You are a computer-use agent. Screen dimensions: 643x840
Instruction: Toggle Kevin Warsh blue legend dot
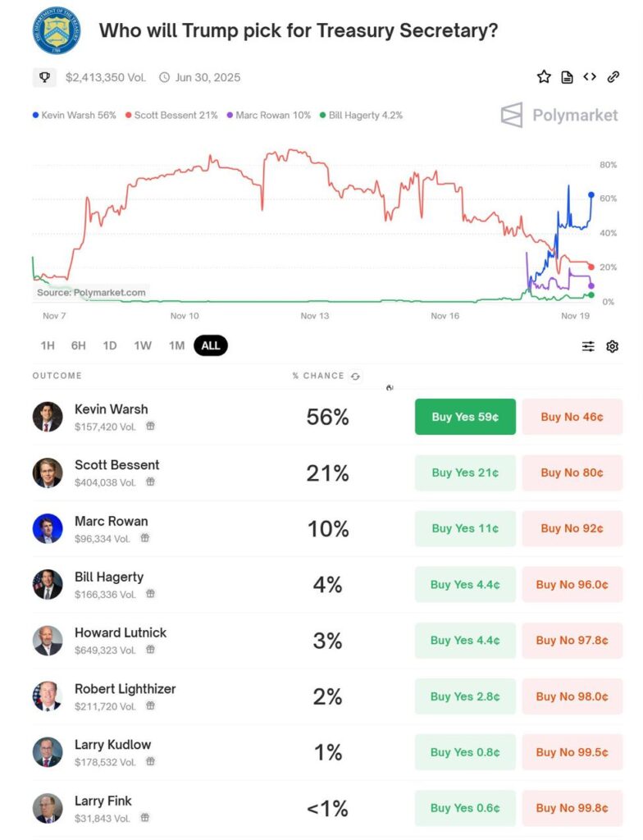pyautogui.click(x=35, y=115)
